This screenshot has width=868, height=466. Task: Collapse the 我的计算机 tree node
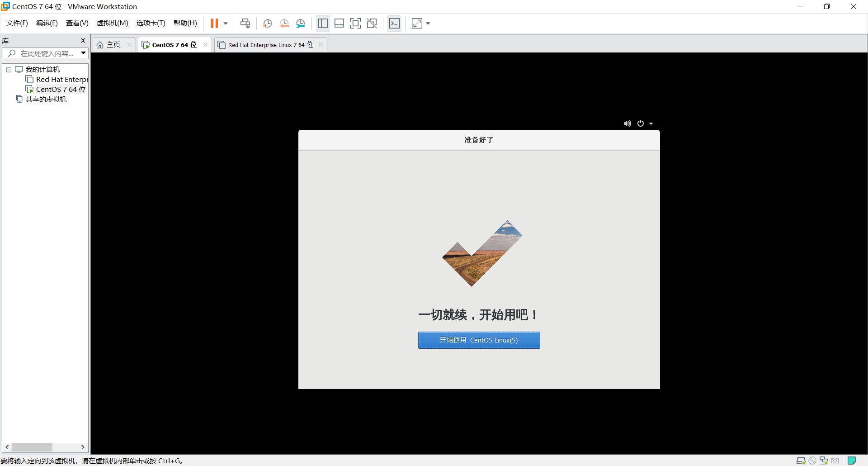click(x=8, y=69)
